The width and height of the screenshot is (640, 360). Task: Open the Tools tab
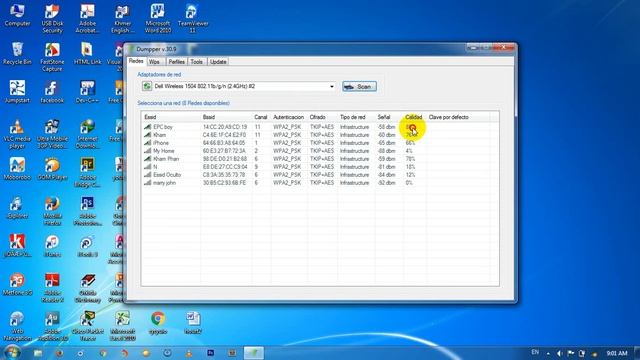(196, 62)
